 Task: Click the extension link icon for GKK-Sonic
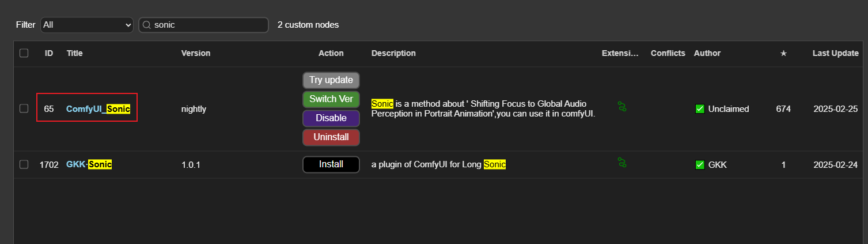(x=622, y=163)
